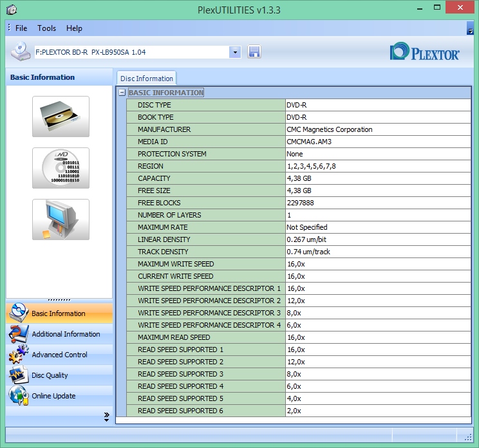This screenshot has height=448, width=479.
Task: Open the Help menu
Action: (x=74, y=28)
